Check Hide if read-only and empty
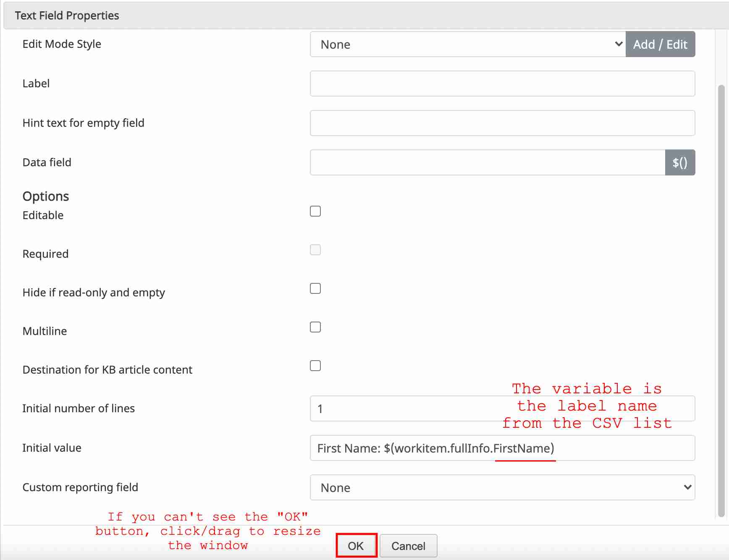Image resolution: width=729 pixels, height=560 pixels. [x=315, y=288]
